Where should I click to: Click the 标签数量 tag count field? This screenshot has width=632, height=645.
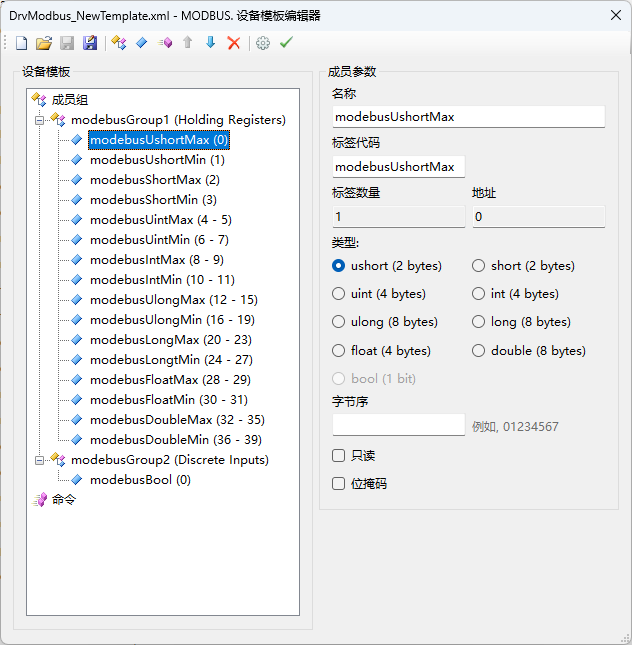coord(399,217)
